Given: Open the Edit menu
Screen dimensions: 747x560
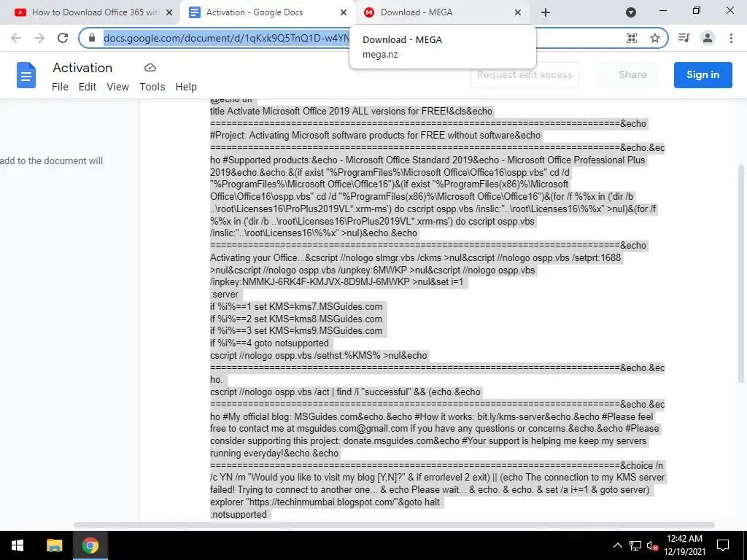Looking at the screenshot, I should [88, 87].
